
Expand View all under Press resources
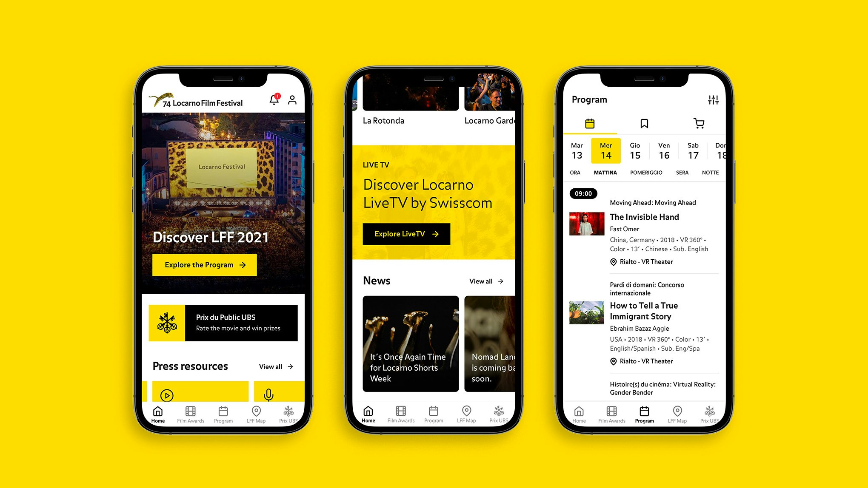click(279, 366)
